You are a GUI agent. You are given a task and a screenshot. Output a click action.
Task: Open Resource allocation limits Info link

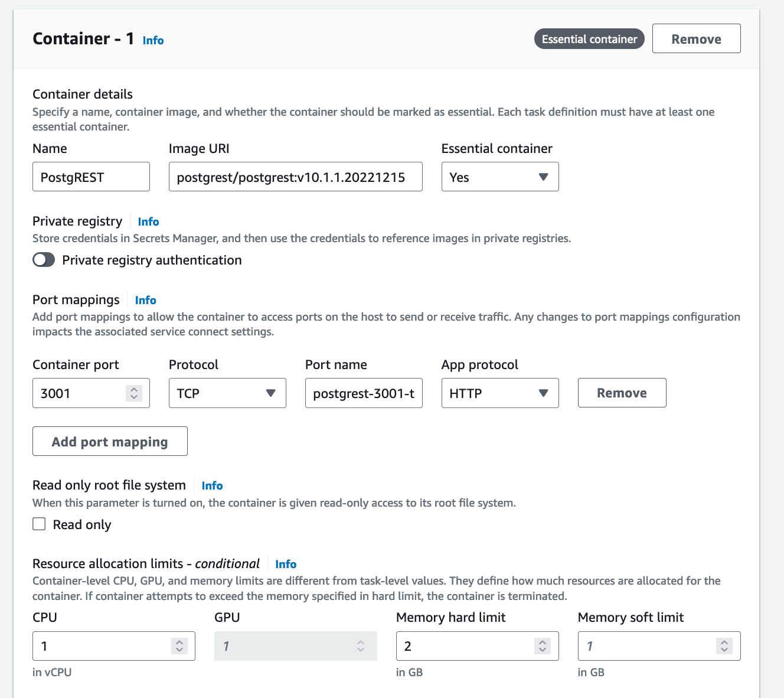[286, 564]
